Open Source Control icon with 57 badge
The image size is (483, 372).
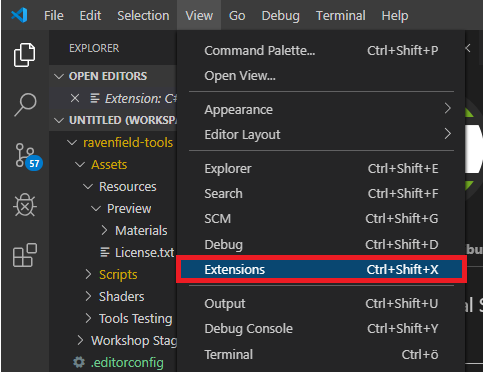tap(28, 156)
